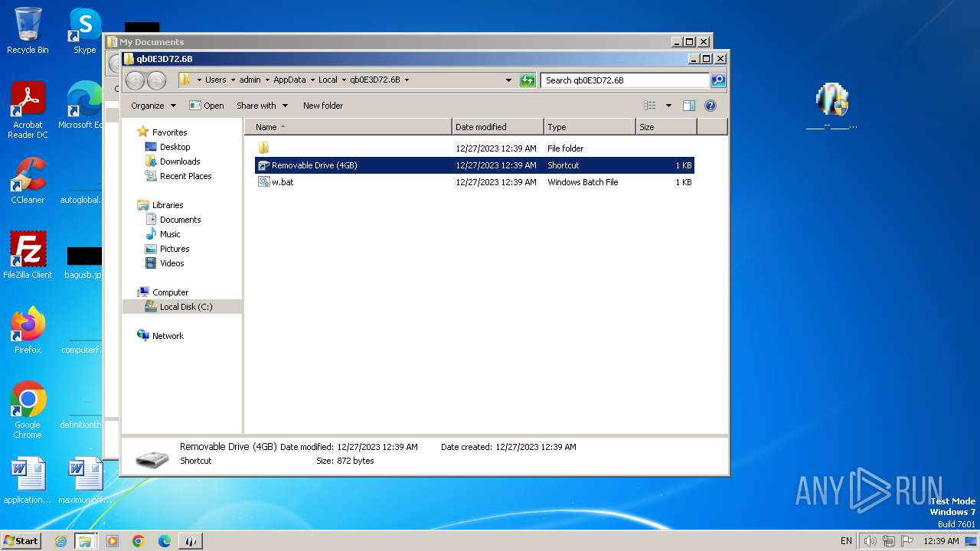Select the Removable Drive (4GB) shortcut
The width and height of the screenshot is (980, 551).
point(475,165)
